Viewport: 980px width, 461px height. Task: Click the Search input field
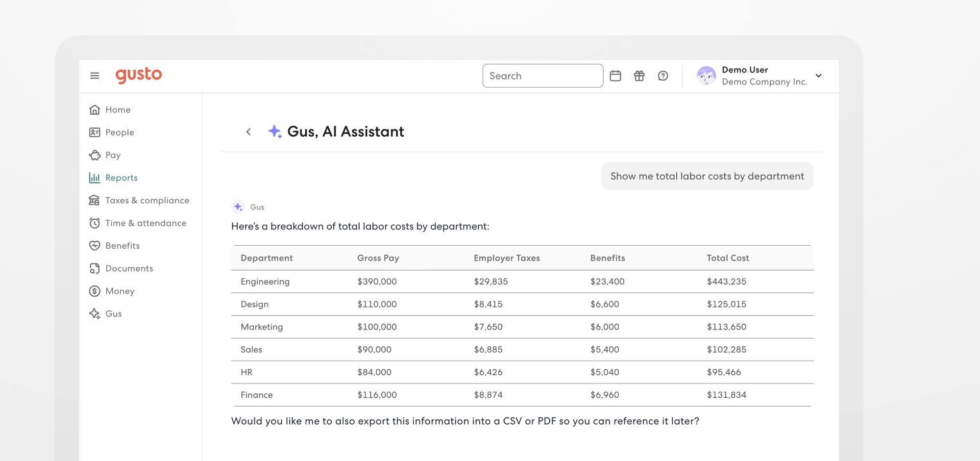[542, 76]
